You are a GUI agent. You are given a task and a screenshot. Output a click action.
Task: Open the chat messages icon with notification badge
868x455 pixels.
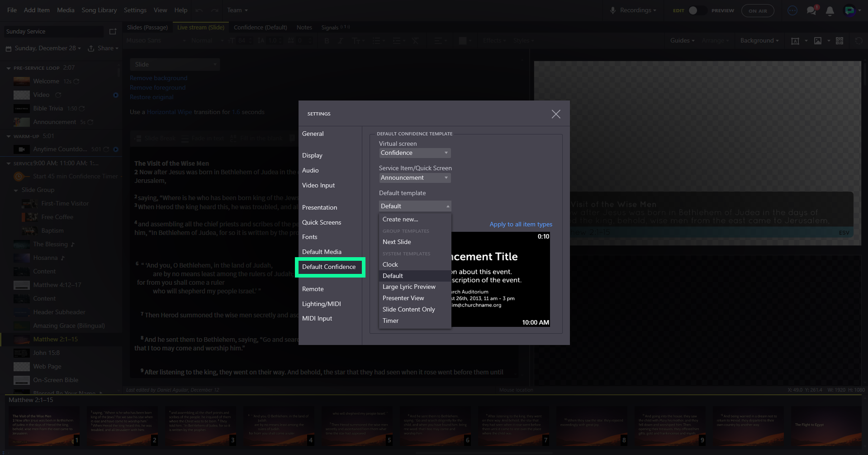click(811, 10)
